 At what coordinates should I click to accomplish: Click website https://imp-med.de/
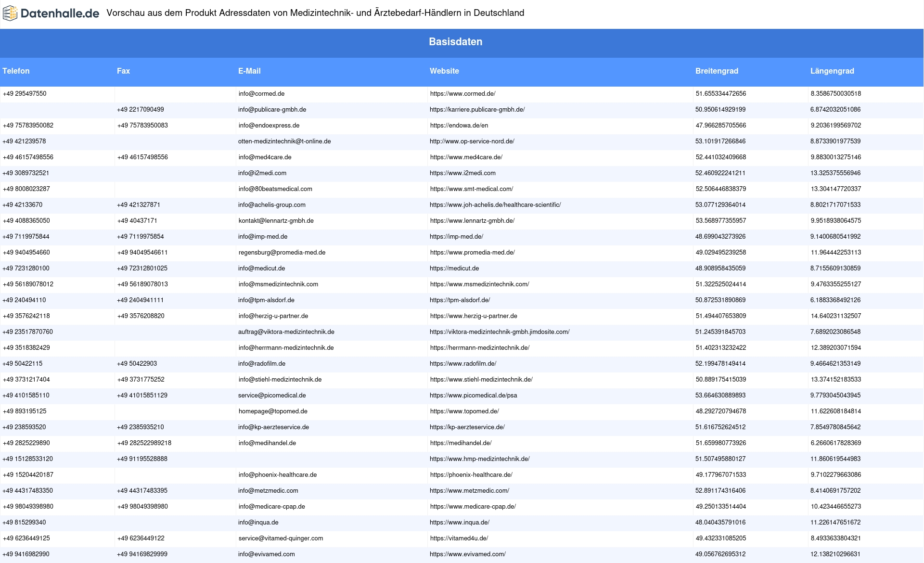[457, 237]
